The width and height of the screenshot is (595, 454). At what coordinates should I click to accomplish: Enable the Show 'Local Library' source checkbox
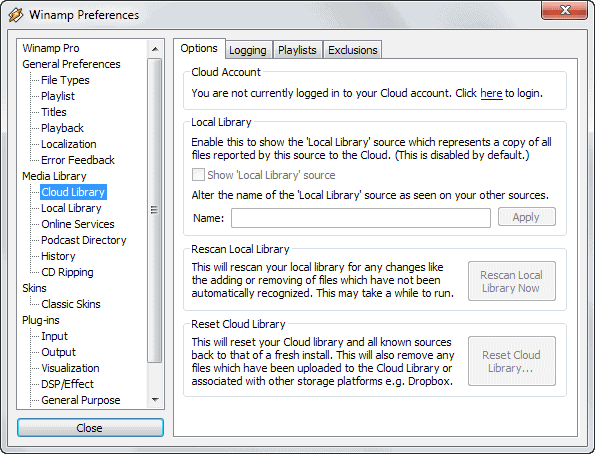point(198,175)
